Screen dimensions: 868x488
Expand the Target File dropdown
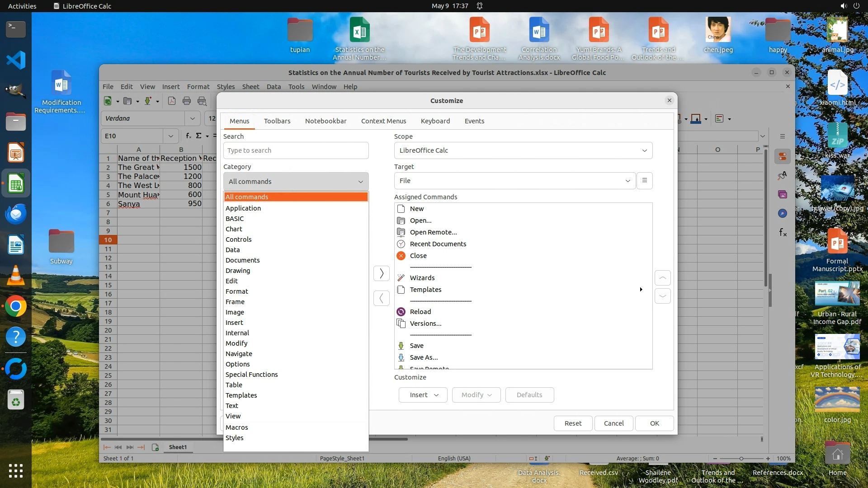pos(514,181)
